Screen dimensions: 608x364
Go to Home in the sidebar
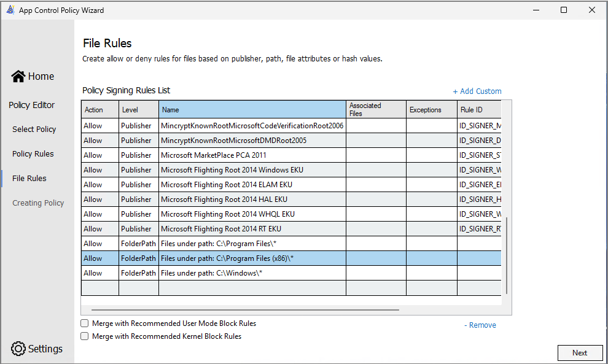pos(33,76)
